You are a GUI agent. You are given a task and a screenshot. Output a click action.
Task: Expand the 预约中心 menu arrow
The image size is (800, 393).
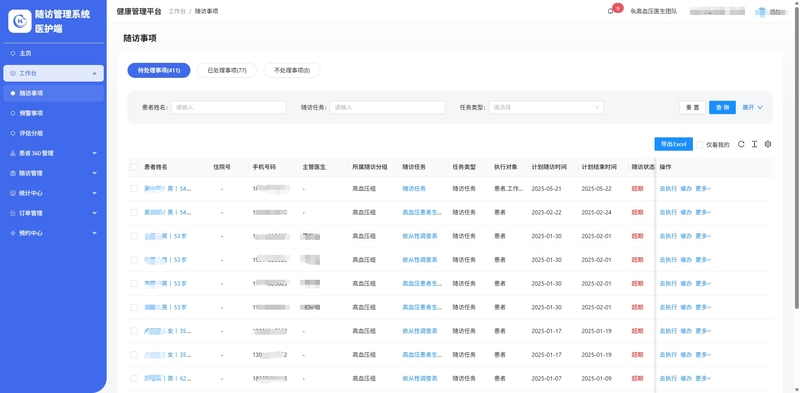point(94,233)
